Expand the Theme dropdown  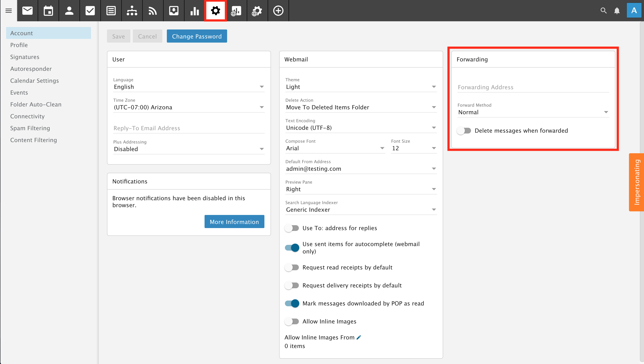click(361, 87)
